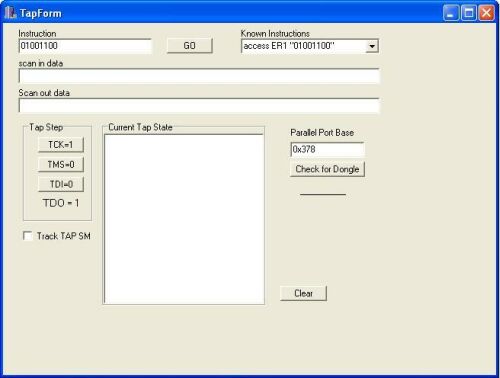Toggle the TCK=1 button
The width and height of the screenshot is (500, 378).
point(61,145)
